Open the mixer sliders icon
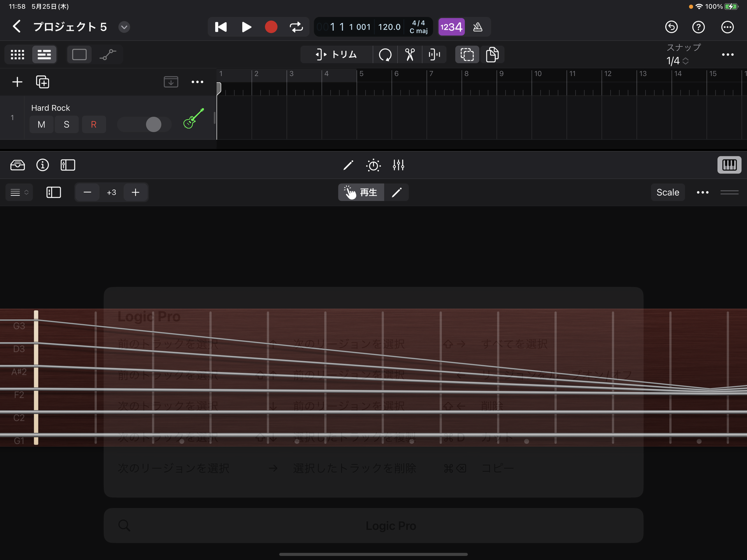The height and width of the screenshot is (560, 747). pyautogui.click(x=398, y=165)
